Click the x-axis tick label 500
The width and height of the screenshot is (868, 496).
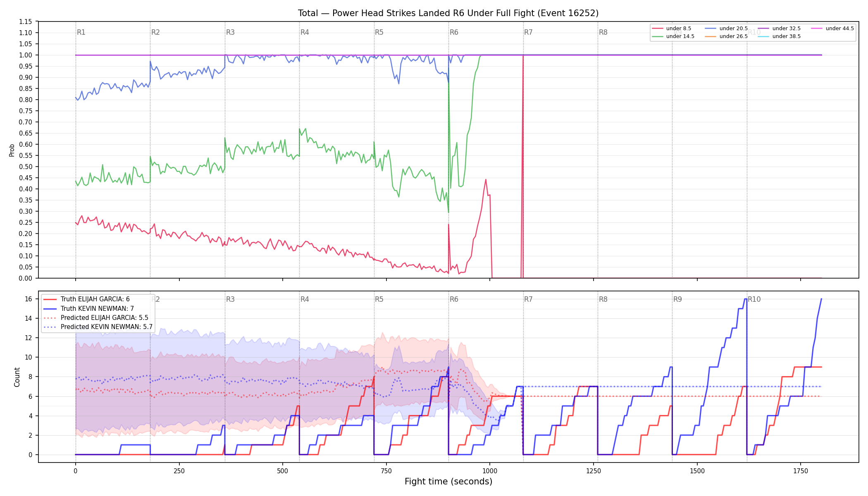click(x=283, y=470)
